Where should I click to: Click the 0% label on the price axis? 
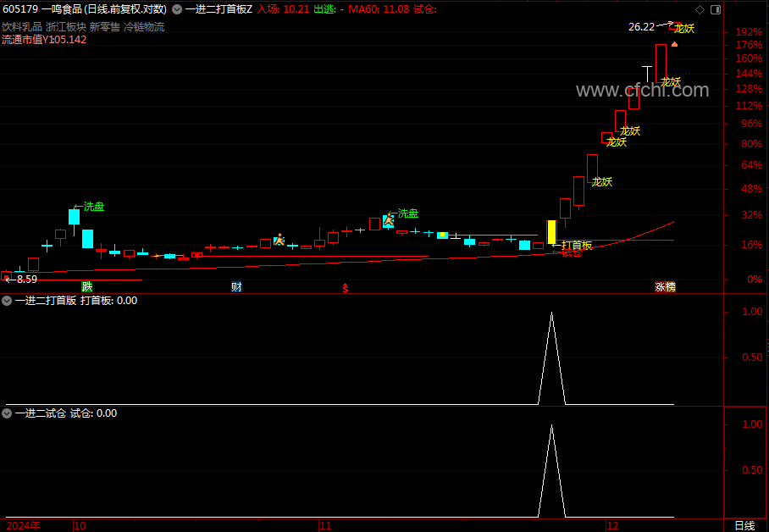(x=755, y=280)
